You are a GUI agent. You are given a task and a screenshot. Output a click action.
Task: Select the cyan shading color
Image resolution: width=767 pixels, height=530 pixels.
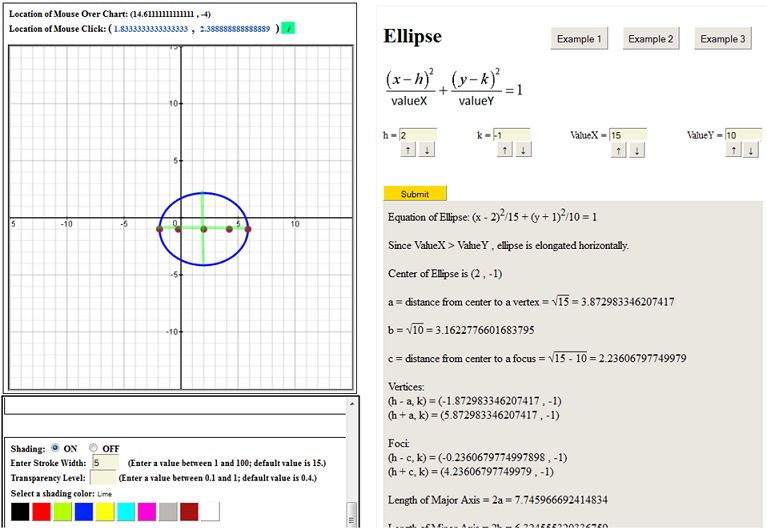pos(126,511)
